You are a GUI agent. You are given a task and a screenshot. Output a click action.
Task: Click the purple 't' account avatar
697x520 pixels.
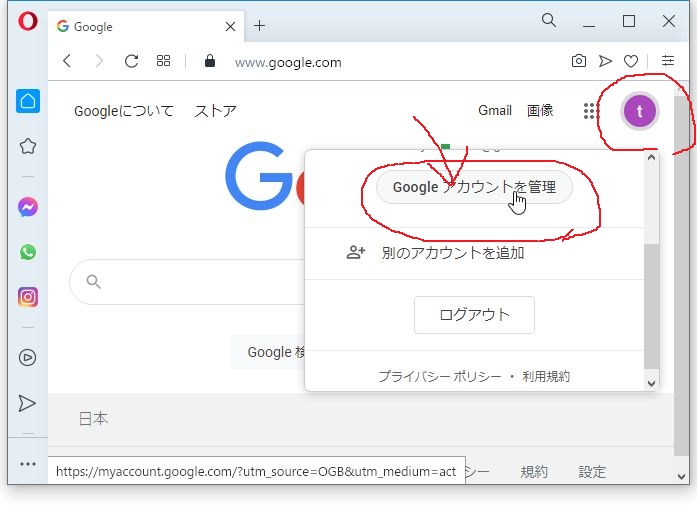(x=640, y=111)
